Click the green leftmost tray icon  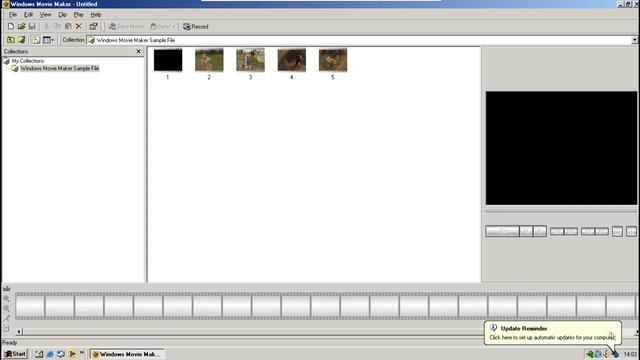(x=589, y=354)
